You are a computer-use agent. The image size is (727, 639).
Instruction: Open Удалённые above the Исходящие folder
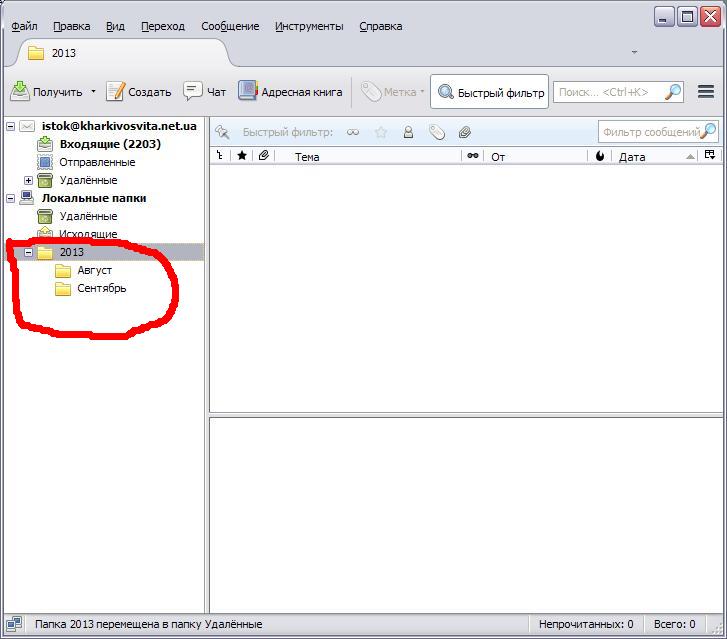click(x=88, y=216)
